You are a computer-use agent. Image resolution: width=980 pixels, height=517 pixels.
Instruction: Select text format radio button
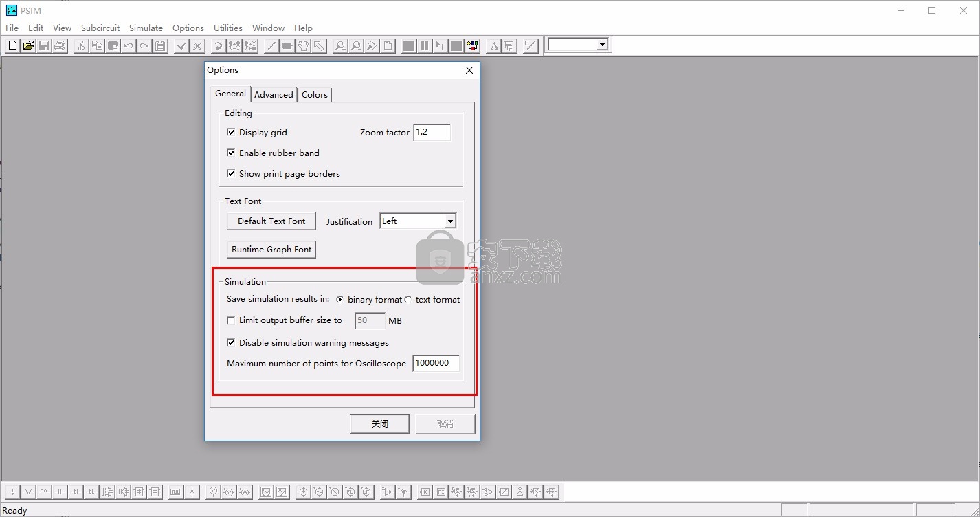click(408, 300)
